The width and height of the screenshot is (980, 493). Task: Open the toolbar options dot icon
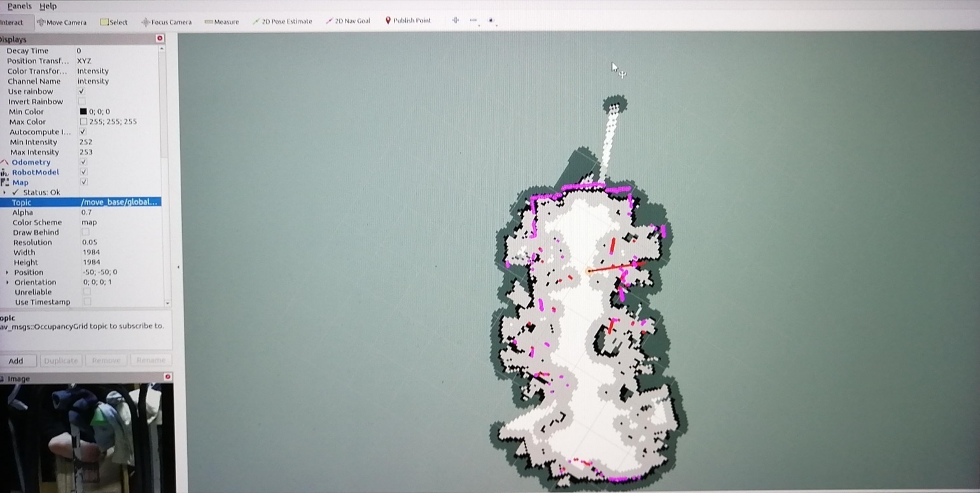(x=491, y=20)
